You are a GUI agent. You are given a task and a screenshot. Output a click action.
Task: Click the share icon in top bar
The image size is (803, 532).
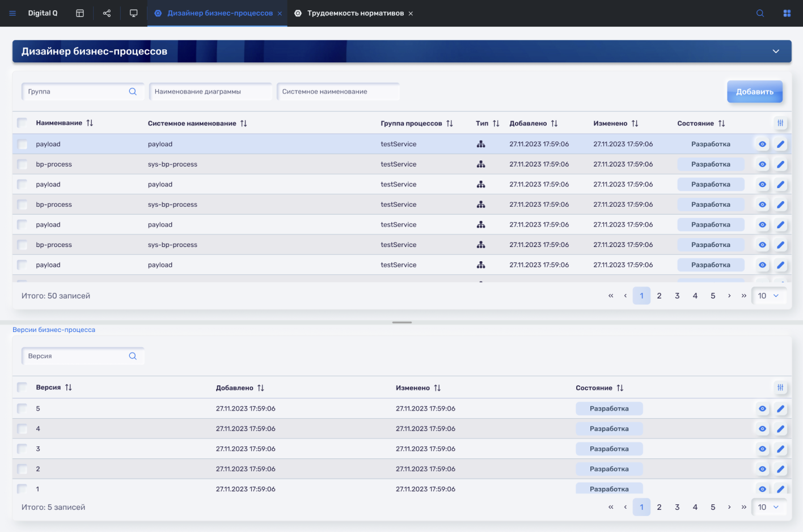click(107, 13)
